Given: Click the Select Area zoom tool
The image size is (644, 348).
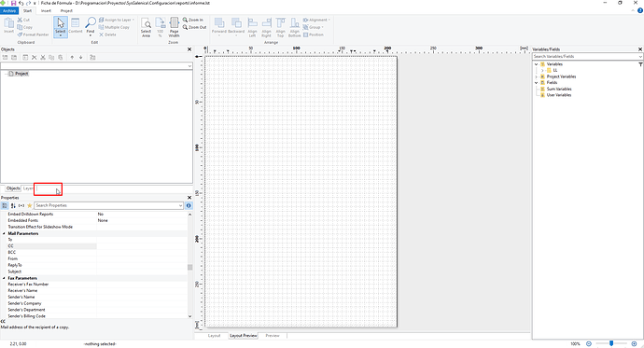Looking at the screenshot, I should (x=146, y=27).
